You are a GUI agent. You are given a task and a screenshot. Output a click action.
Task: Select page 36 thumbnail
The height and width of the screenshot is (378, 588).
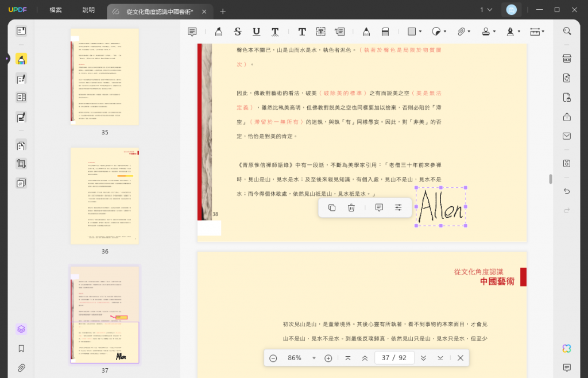point(105,196)
